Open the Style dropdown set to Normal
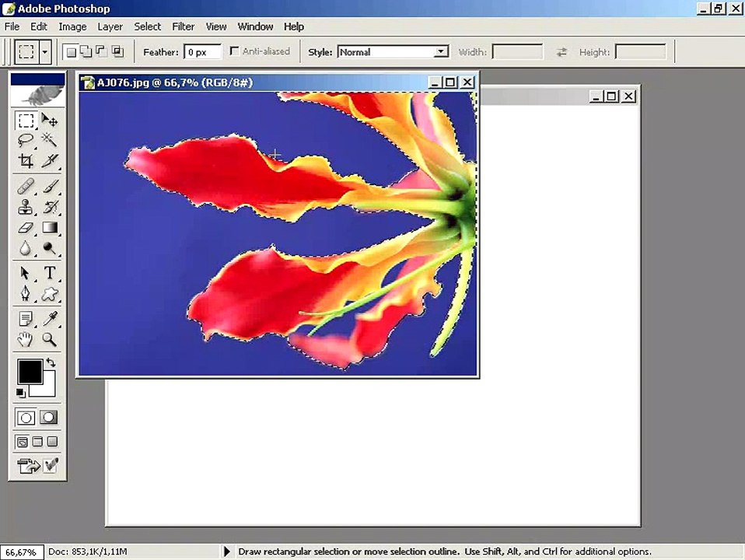745x560 pixels. (393, 52)
